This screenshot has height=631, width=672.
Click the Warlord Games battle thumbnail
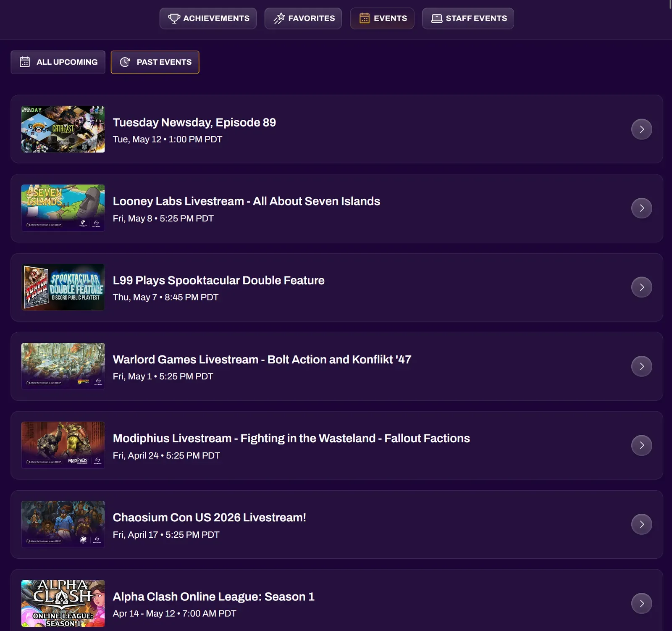(x=63, y=366)
